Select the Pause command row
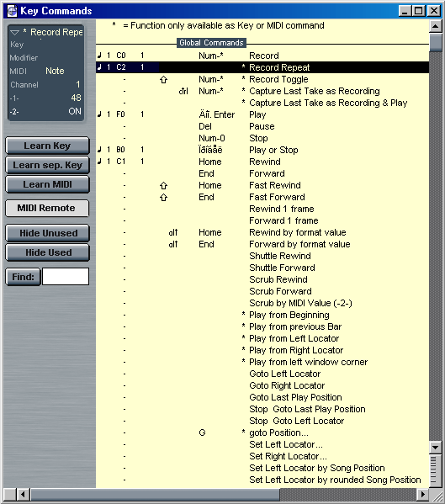 tap(262, 126)
